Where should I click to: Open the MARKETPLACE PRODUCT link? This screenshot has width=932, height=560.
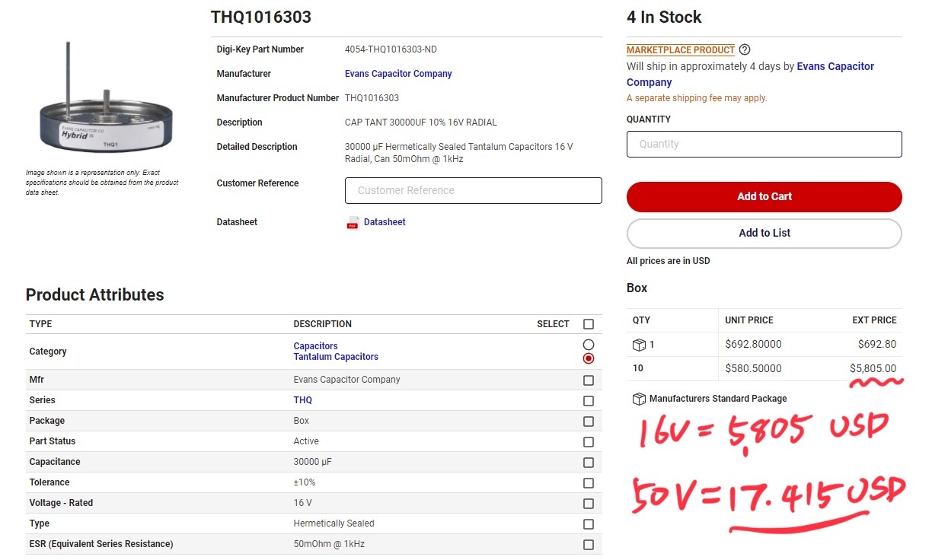[681, 50]
